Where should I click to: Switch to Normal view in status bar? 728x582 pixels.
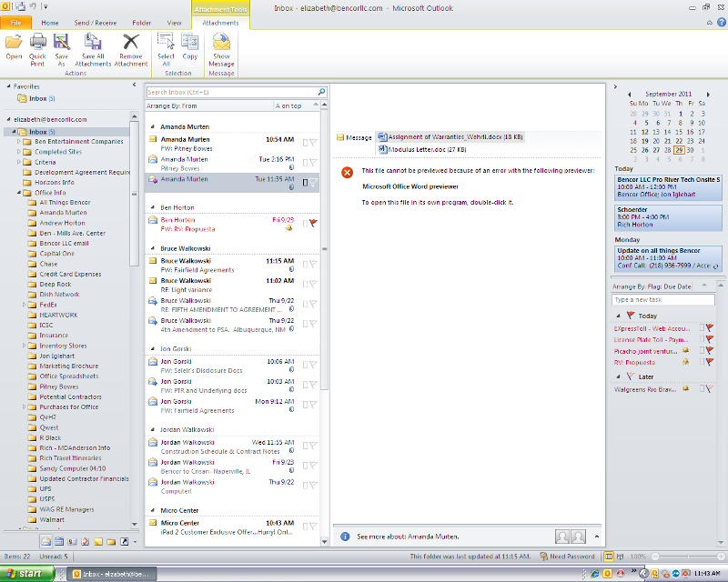608,556
